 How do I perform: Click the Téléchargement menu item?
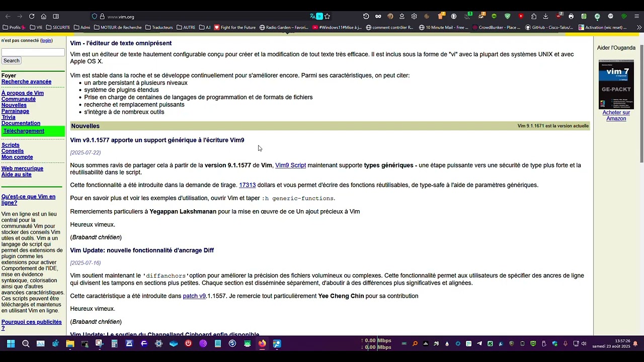(24, 131)
